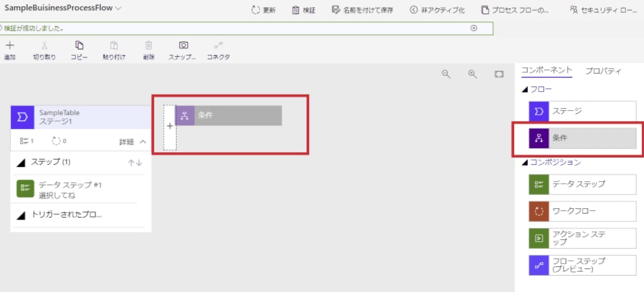Switch to the コンポーネント tab
Viewport: 644px width, 292px height.
pos(547,70)
